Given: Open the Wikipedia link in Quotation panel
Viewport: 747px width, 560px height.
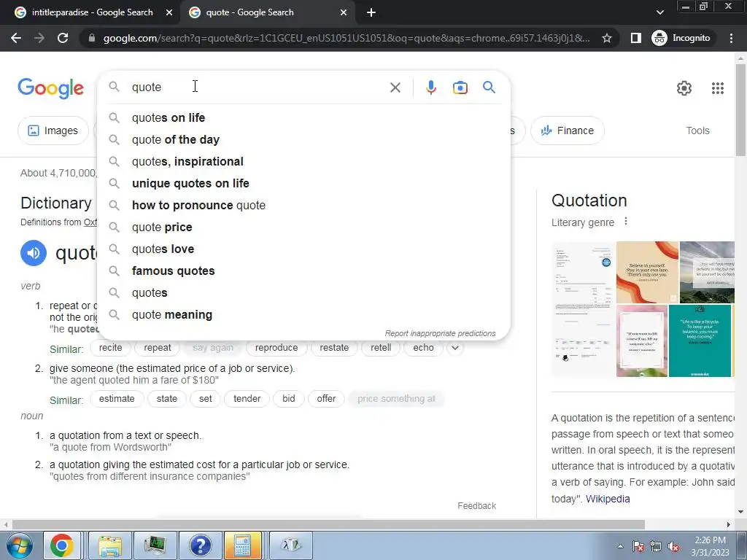Looking at the screenshot, I should click(608, 499).
